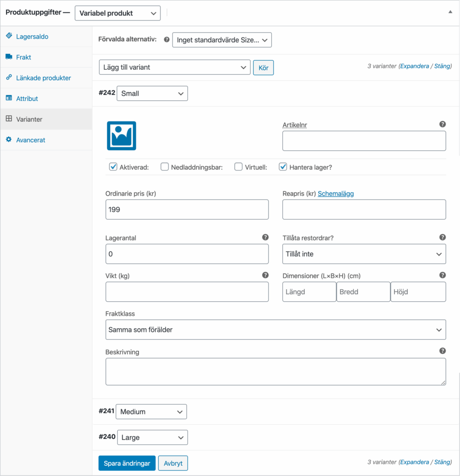Image resolution: width=460 pixels, height=476 pixels.
Task: Disable the Aktiverad checkbox
Action: coord(113,166)
